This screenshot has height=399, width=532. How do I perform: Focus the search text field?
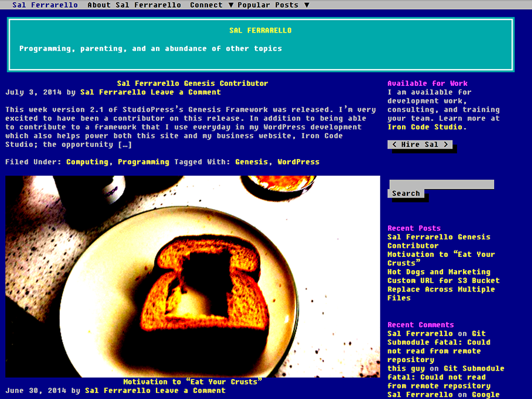coord(441,184)
